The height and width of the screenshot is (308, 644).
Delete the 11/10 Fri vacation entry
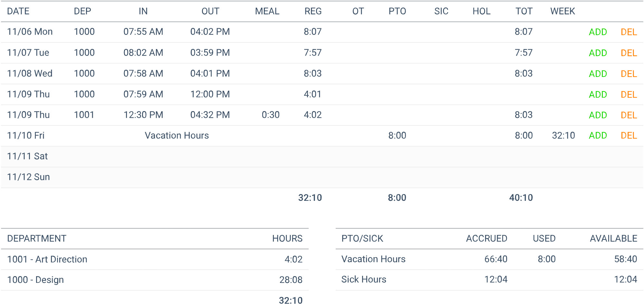(x=629, y=135)
